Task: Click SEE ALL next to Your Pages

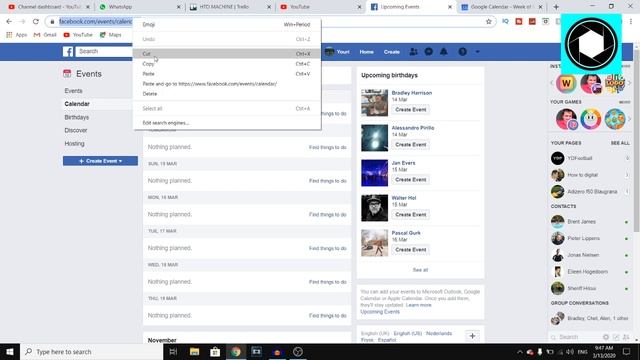Action: point(620,143)
